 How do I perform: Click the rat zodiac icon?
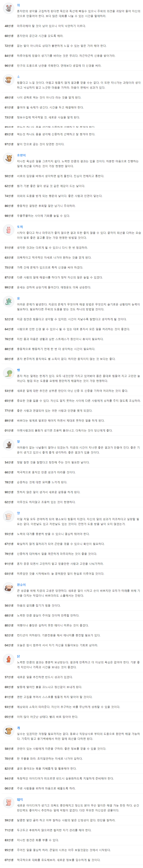8,8
